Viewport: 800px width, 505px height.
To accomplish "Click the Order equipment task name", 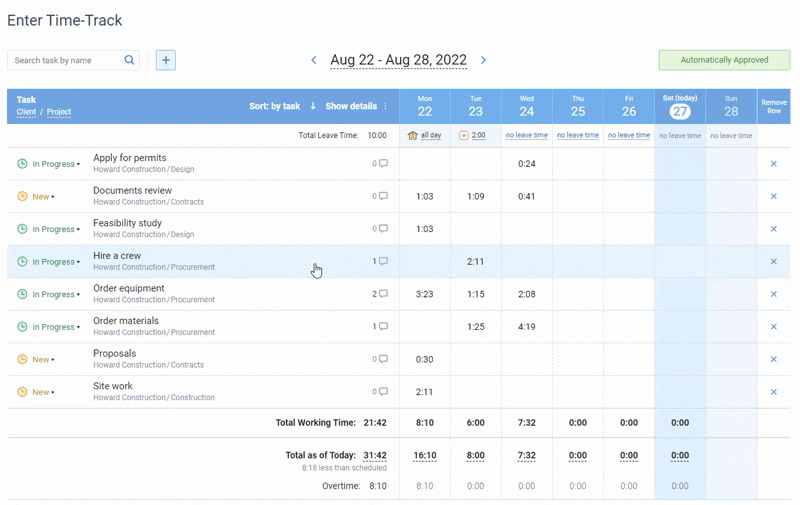I will [x=129, y=288].
